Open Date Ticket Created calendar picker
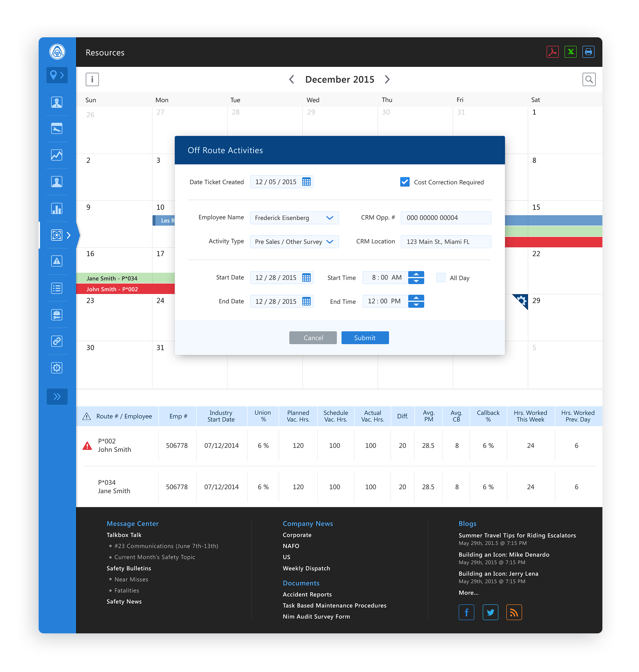Screen dimensions: 639x672 pyautogui.click(x=306, y=181)
